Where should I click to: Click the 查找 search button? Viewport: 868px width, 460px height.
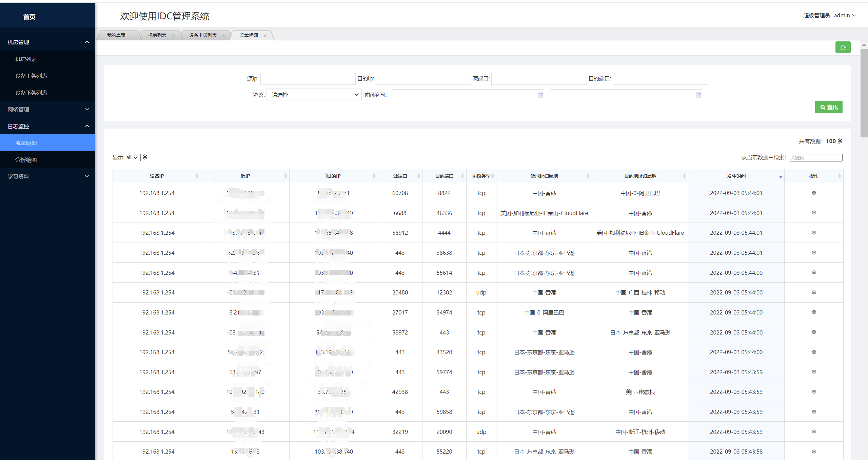click(x=829, y=107)
